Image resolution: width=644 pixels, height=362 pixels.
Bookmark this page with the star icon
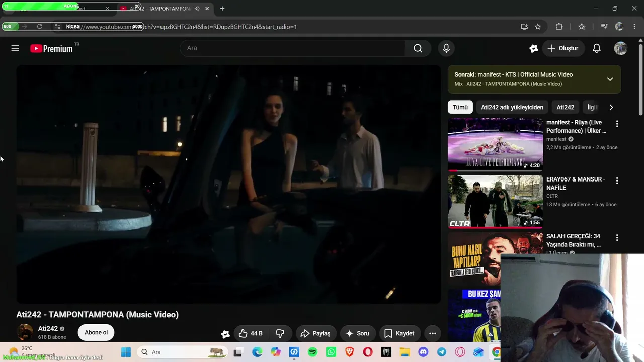[538, 27]
